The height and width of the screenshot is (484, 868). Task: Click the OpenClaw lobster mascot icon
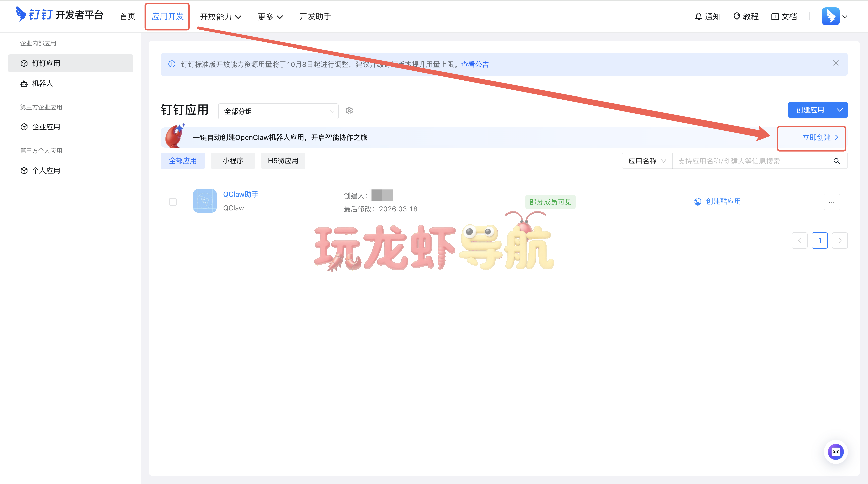coord(175,135)
